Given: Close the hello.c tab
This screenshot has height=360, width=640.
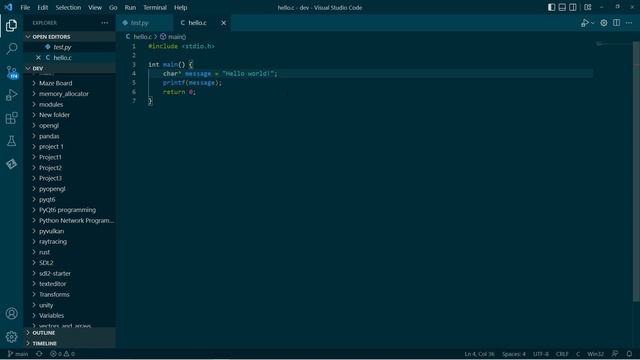Looking at the screenshot, I should pyautogui.click(x=224, y=23).
